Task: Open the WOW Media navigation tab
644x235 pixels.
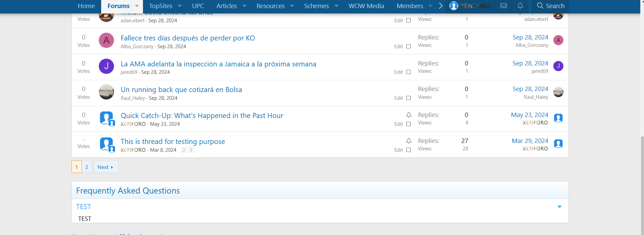Action: tap(366, 6)
